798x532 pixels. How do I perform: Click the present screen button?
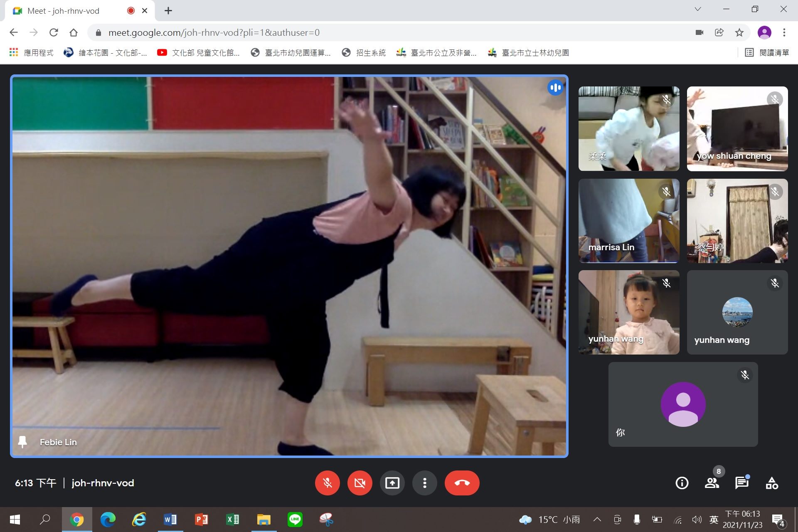click(x=392, y=483)
